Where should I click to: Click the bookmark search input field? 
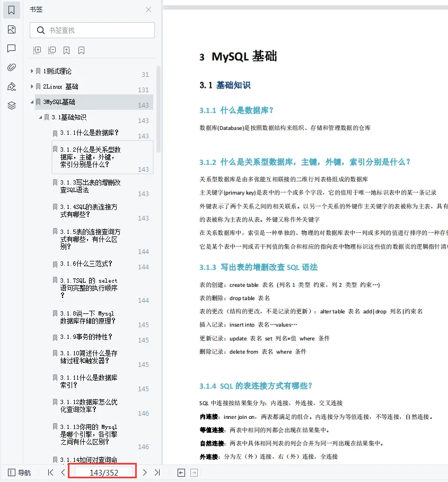click(x=91, y=30)
